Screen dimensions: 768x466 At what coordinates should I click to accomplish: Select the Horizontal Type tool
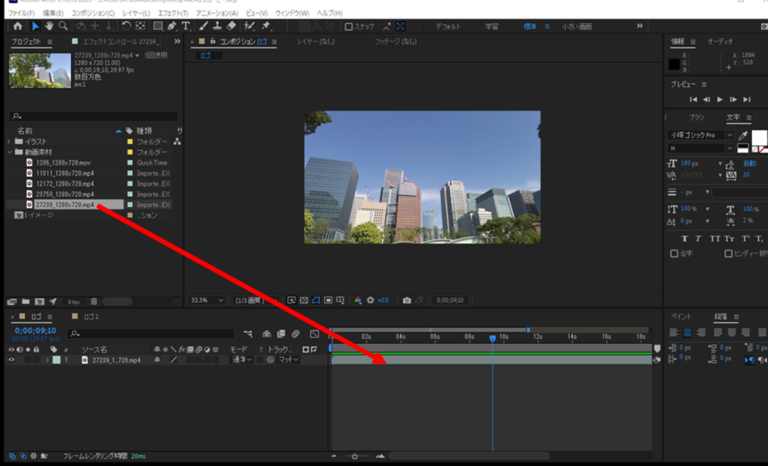click(x=188, y=26)
